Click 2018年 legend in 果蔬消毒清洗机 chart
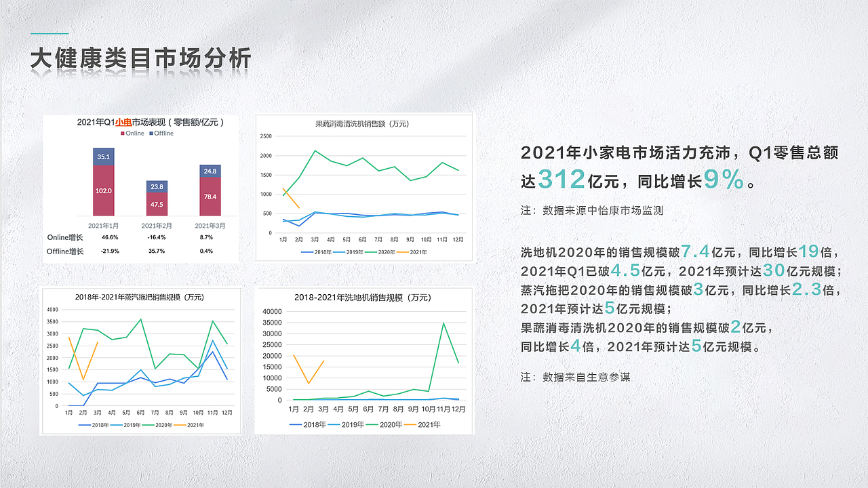The image size is (868, 488). click(317, 252)
